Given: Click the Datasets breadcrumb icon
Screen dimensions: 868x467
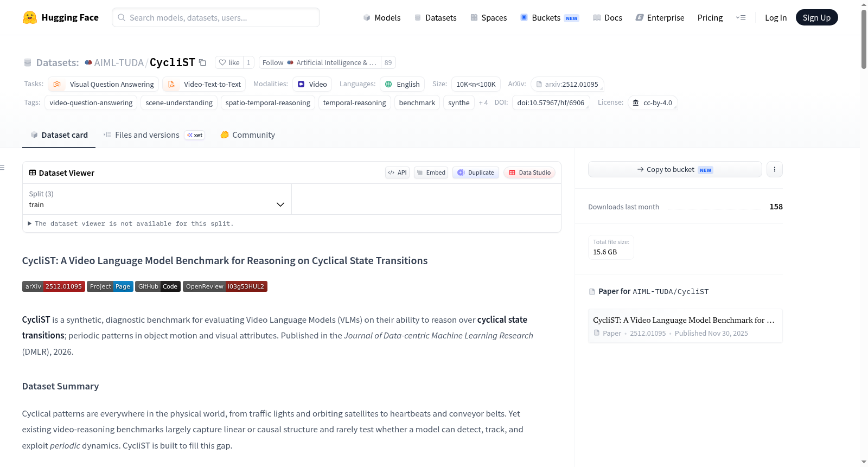Looking at the screenshot, I should point(28,62).
